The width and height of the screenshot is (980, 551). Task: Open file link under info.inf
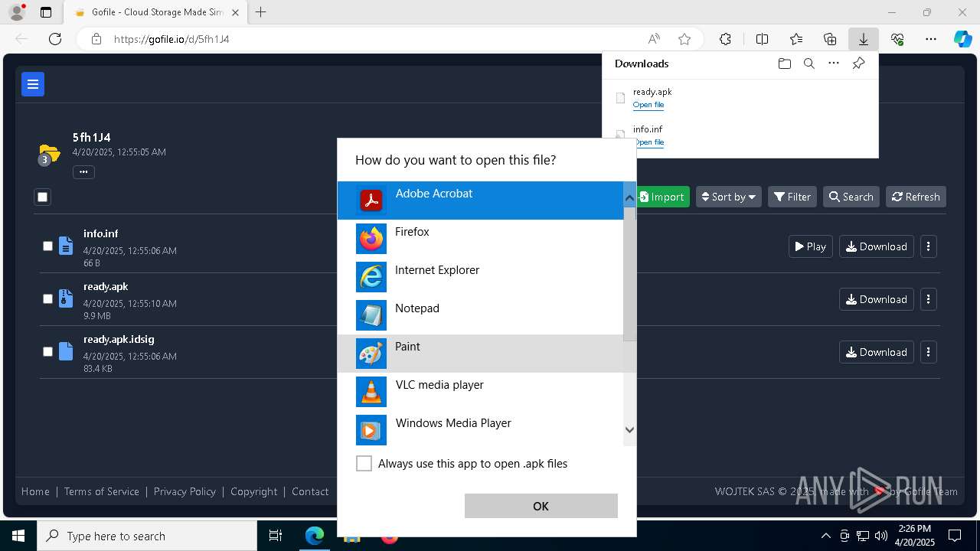[648, 142]
